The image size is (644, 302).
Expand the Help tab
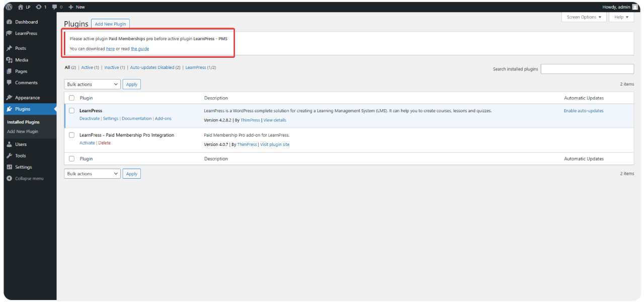click(x=621, y=17)
